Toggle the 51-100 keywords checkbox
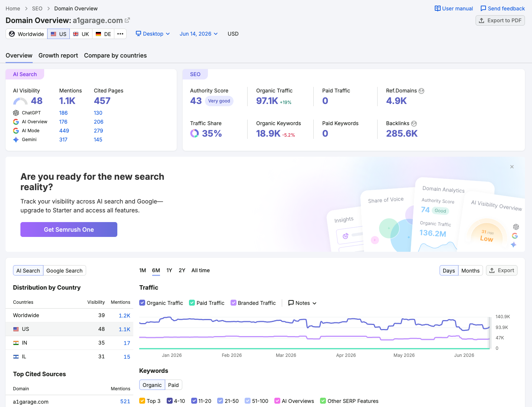Image resolution: width=532 pixels, height=407 pixels. tap(248, 401)
